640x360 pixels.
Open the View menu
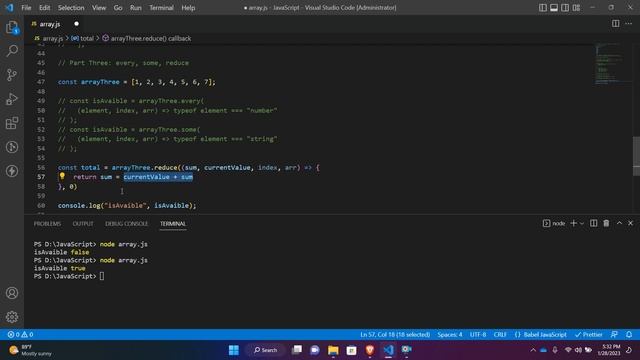99,8
